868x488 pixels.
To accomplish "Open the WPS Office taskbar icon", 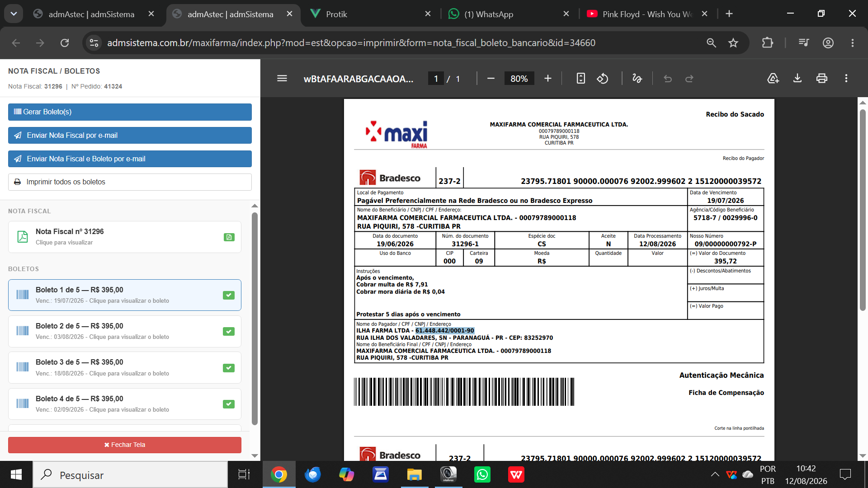I will (516, 475).
